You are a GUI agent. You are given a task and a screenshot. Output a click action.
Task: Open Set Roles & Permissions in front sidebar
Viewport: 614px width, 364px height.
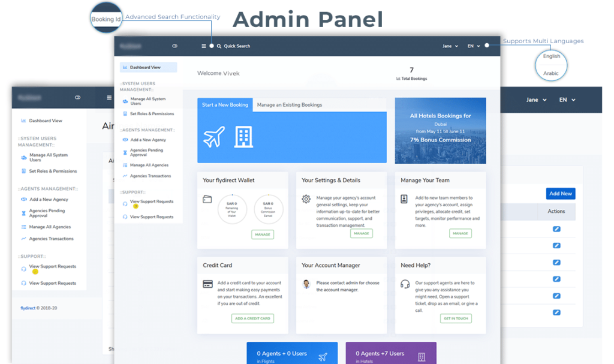pos(152,113)
